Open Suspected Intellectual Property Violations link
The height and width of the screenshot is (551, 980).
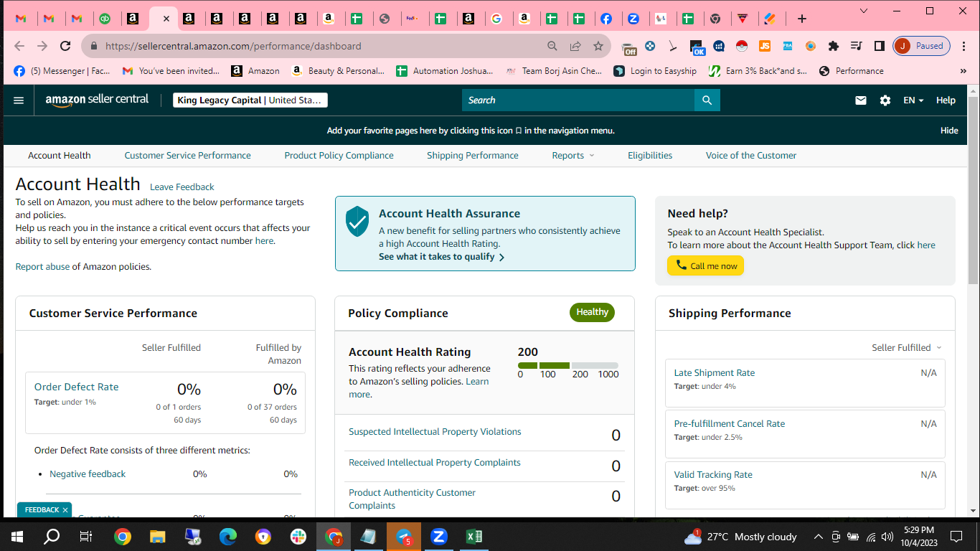435,431
